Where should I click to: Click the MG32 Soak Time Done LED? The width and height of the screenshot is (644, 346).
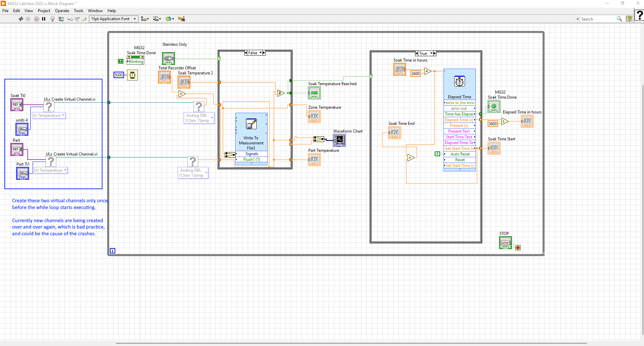click(494, 106)
